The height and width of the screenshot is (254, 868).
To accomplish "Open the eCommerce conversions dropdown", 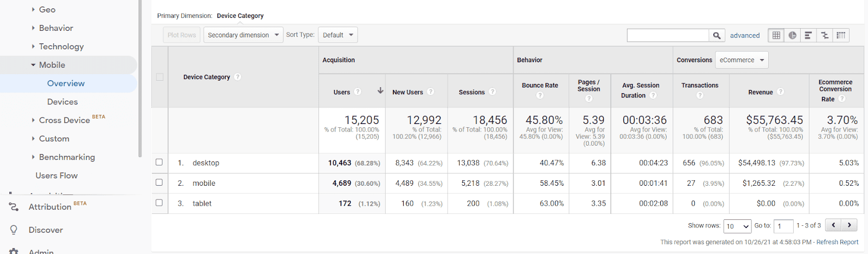I will [x=742, y=60].
